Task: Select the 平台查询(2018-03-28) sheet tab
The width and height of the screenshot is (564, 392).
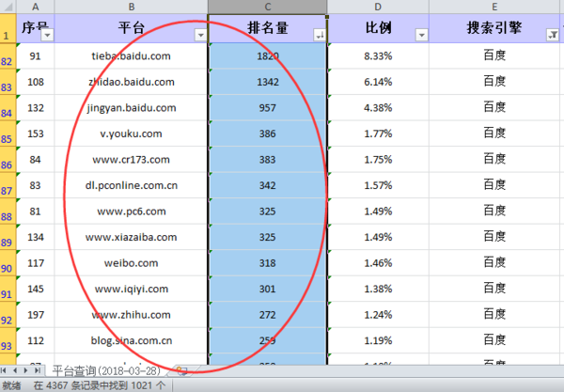Action: tap(106, 370)
